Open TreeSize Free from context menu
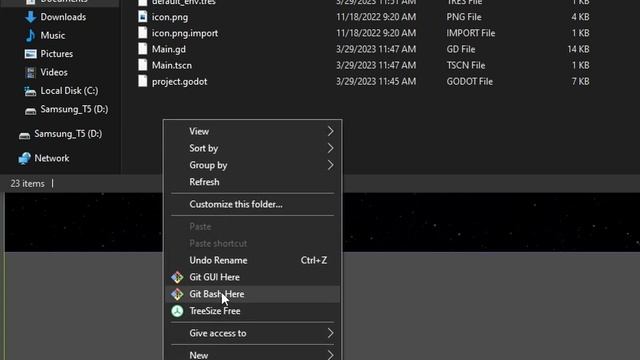The image size is (640, 360). pos(253,311)
